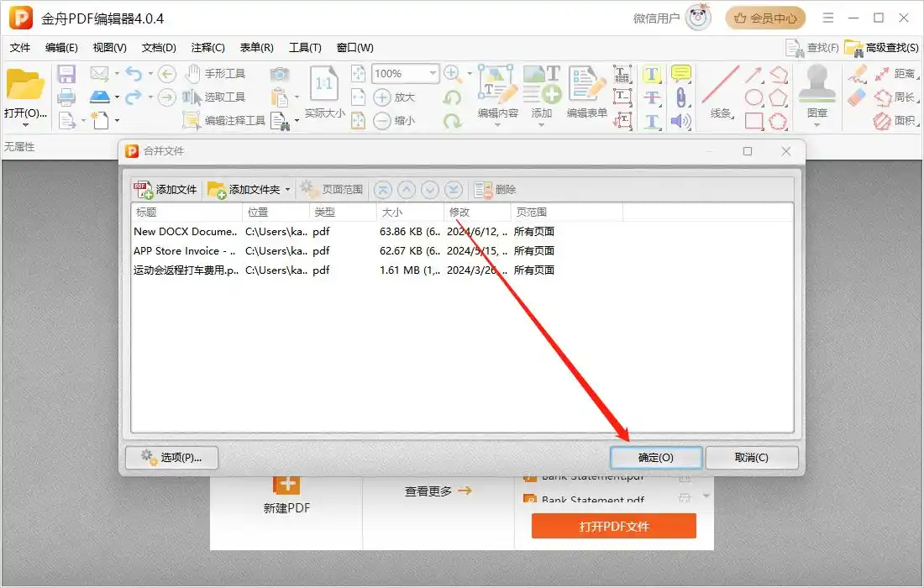Click the panda user avatar icon
This screenshot has height=588, width=924.
pyautogui.click(x=698, y=18)
